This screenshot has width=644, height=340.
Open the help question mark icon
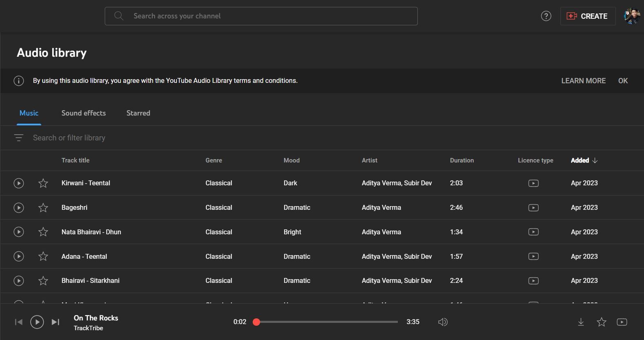point(546,16)
